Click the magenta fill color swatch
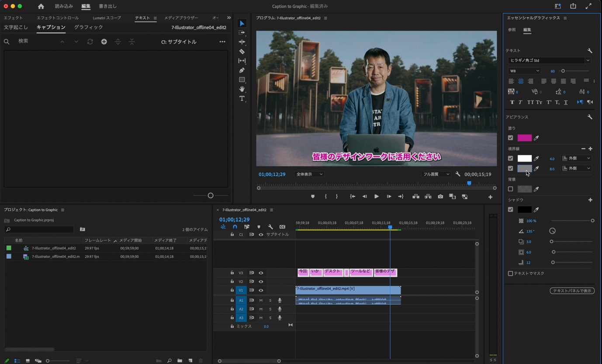Image resolution: width=602 pixels, height=364 pixels. [x=524, y=138]
